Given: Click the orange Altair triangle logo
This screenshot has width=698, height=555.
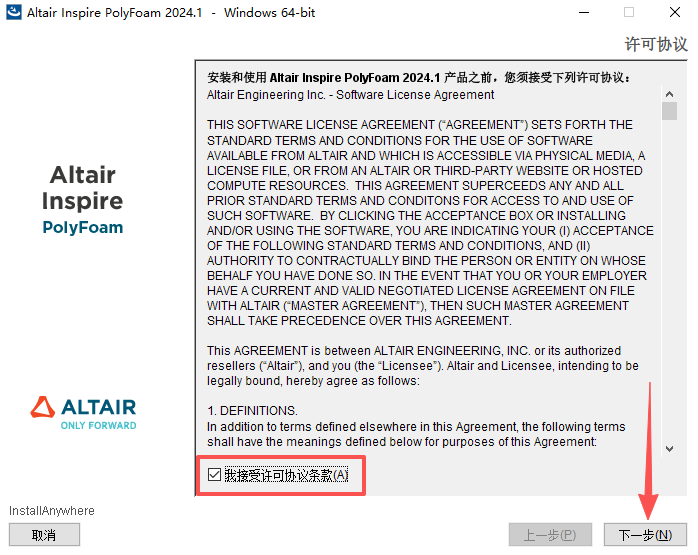Looking at the screenshot, I should click(x=43, y=406).
